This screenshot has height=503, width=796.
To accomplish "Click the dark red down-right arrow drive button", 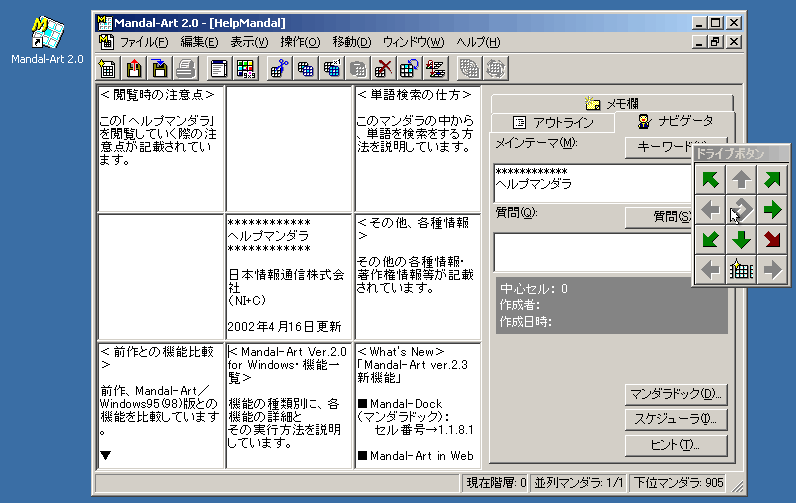I will pyautogui.click(x=772, y=239).
